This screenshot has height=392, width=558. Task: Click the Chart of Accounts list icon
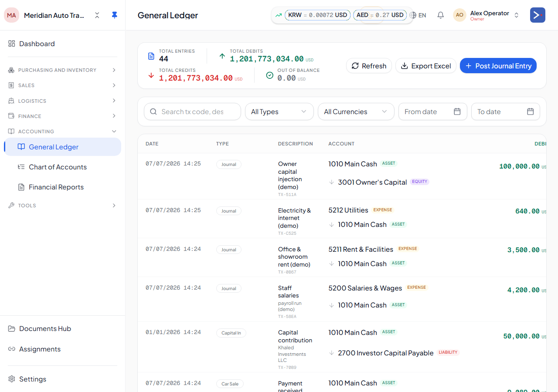coord(21,167)
